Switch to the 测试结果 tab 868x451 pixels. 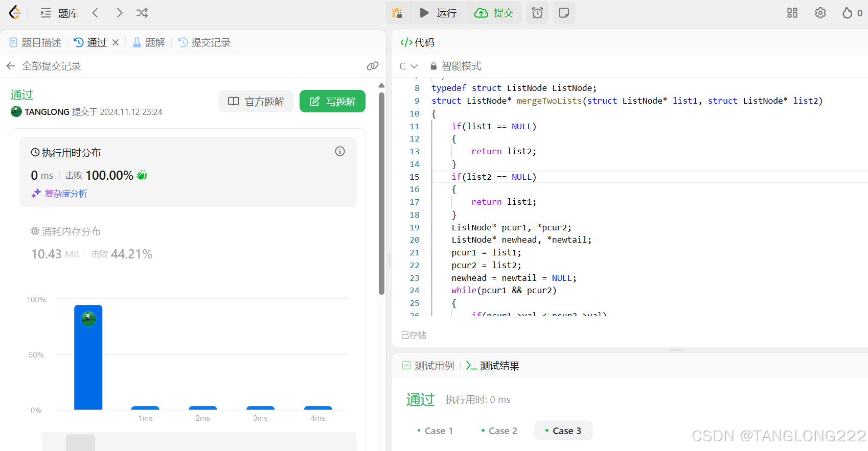[493, 366]
